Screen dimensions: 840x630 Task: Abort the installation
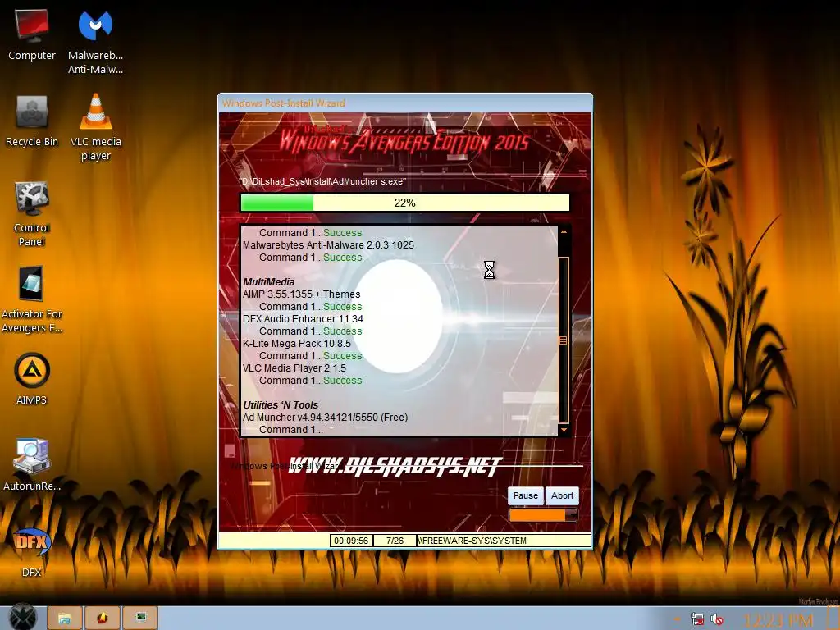tap(562, 495)
